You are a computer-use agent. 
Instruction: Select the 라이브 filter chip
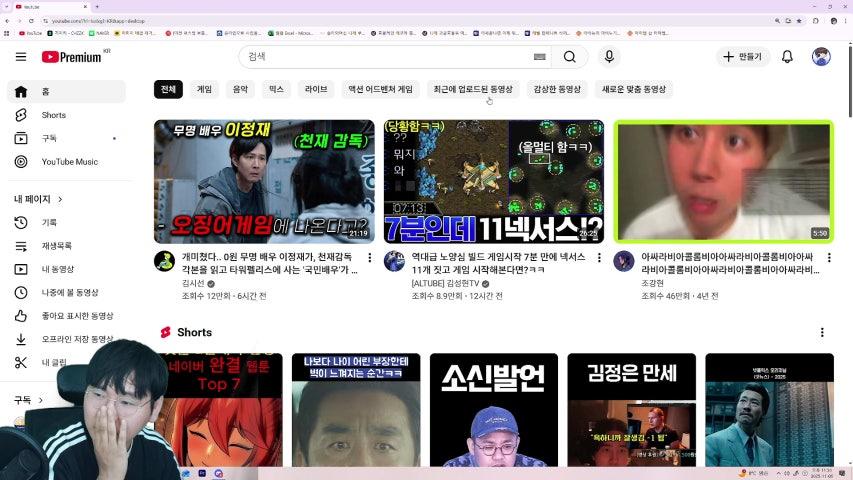pyautogui.click(x=315, y=89)
